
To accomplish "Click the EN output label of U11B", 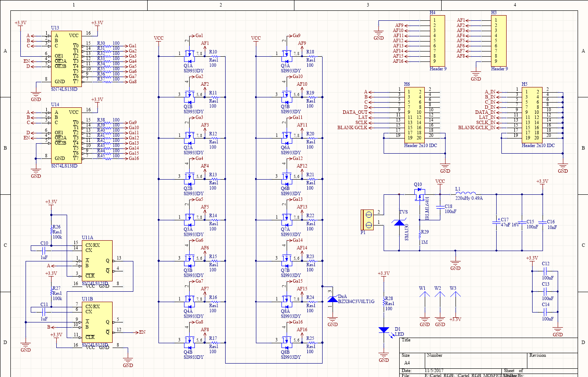I will pos(142,332).
